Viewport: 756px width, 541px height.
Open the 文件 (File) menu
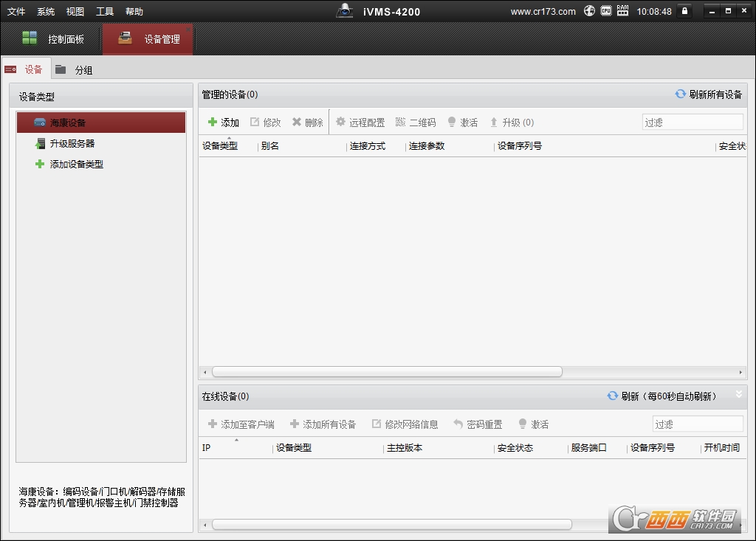(16, 12)
